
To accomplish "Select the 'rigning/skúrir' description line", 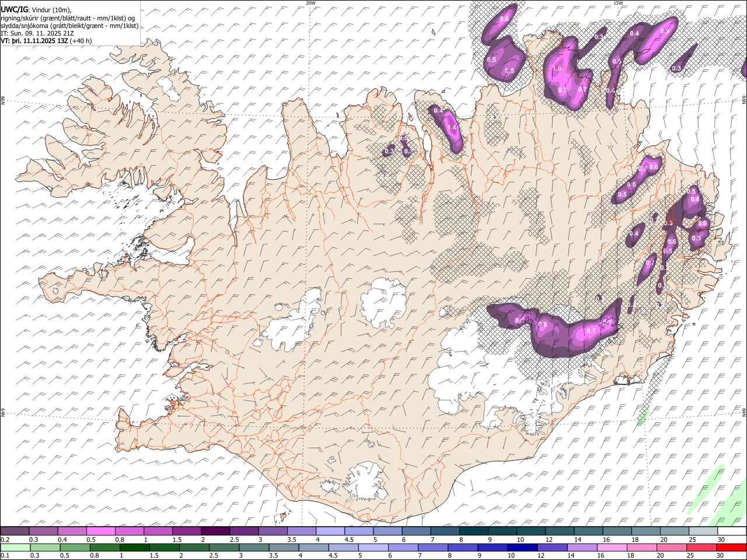I will pos(69,17).
